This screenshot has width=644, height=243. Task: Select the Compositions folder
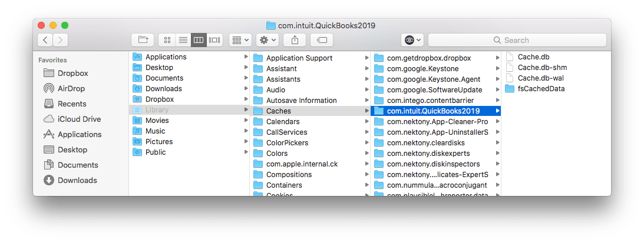(x=310, y=174)
